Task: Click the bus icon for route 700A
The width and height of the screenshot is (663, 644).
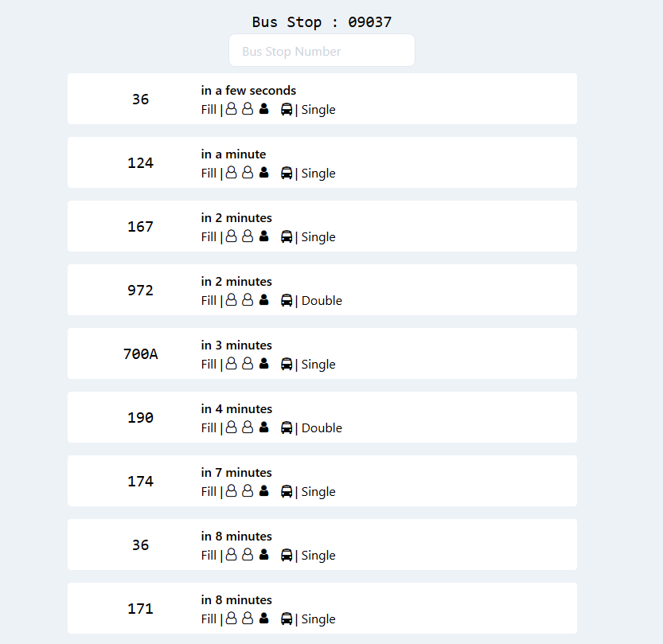Action: (x=287, y=364)
